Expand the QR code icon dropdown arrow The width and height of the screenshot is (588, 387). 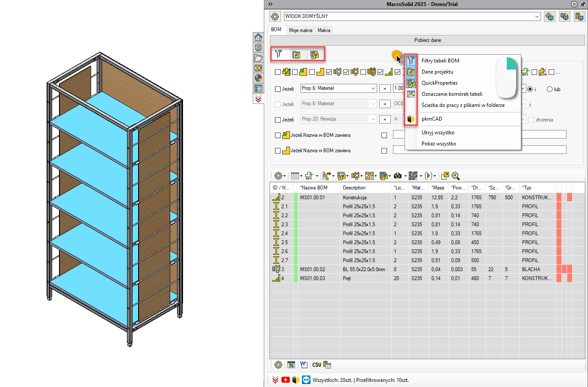421,176
